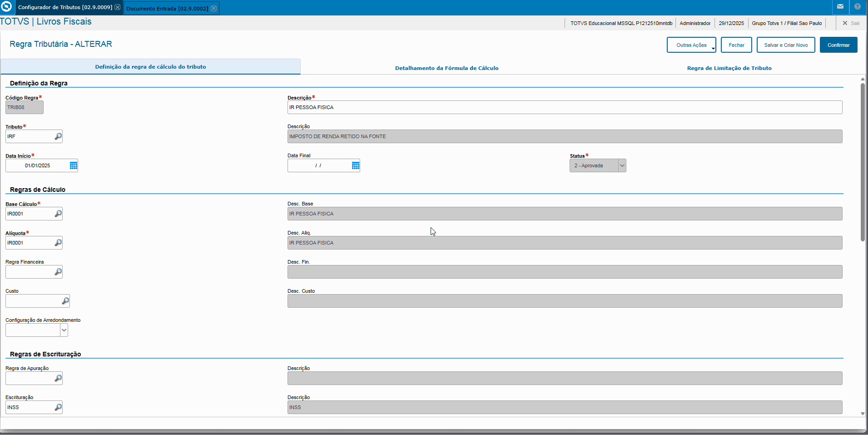Click the TOTVS logo icon
Viewport: 868px width, 435px height.
[7, 7]
